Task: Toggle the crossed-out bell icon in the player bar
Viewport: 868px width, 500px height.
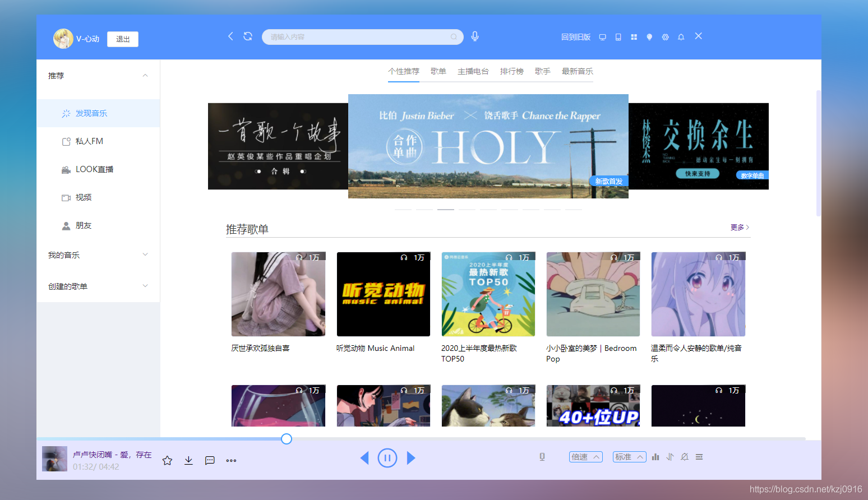Action: (x=685, y=457)
